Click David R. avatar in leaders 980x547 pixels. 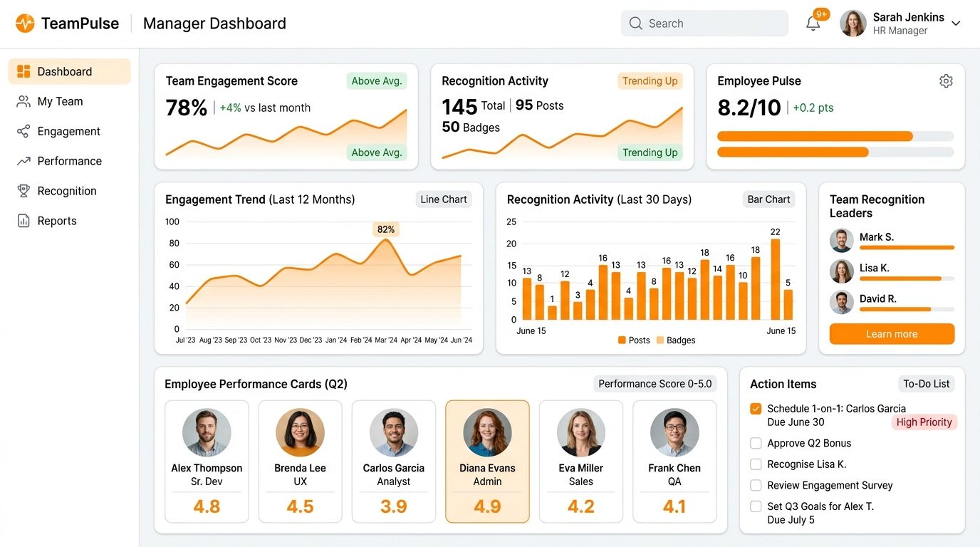[842, 302]
